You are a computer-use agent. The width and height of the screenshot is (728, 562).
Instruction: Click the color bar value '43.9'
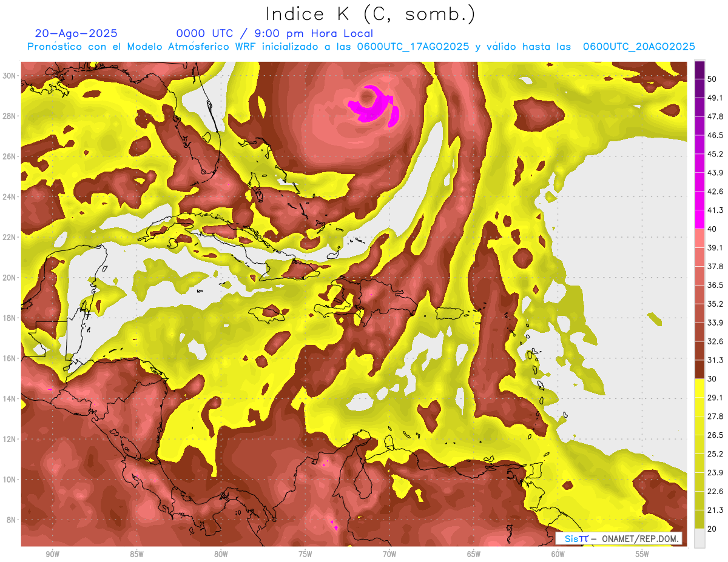715,173
